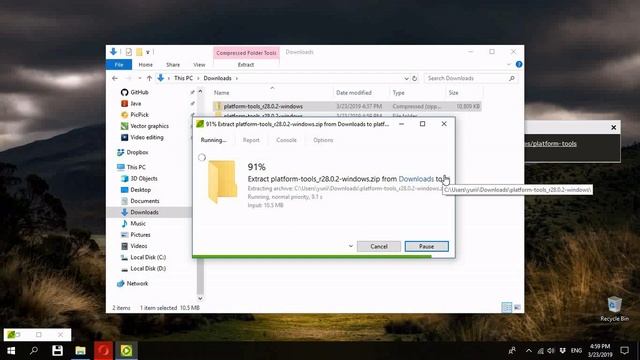Open the Extract ribbon tab
The image size is (640, 360).
[246, 64]
